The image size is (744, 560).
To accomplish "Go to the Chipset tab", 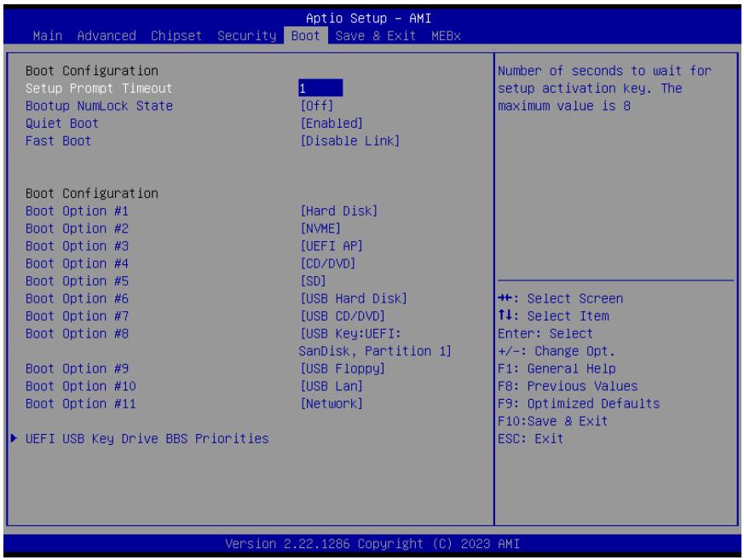I will pos(176,36).
